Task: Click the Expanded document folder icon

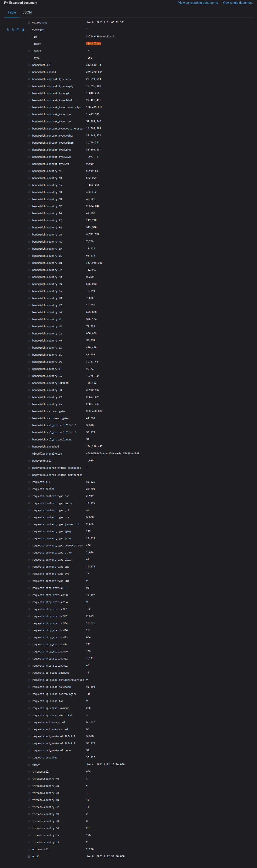Action: (x=6, y=3)
